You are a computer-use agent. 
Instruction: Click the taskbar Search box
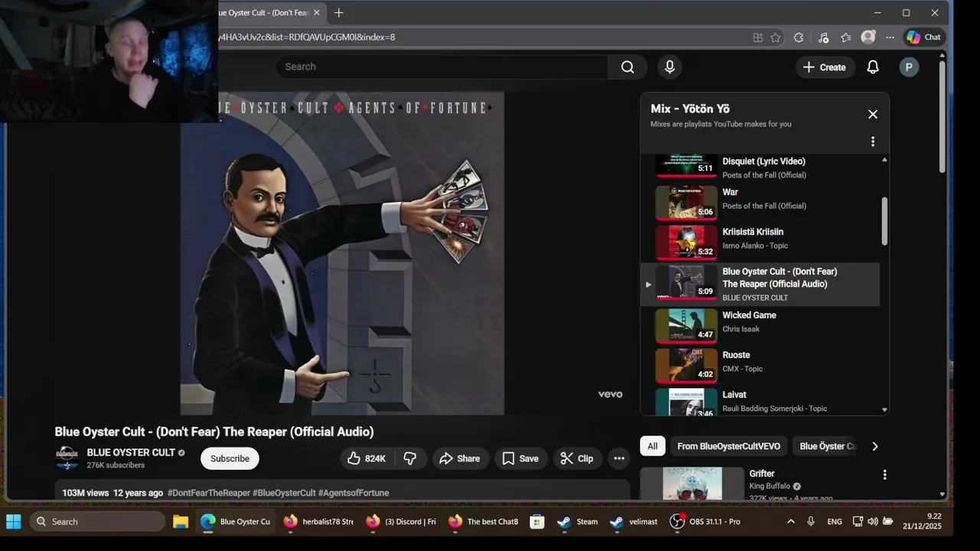pyautogui.click(x=97, y=522)
